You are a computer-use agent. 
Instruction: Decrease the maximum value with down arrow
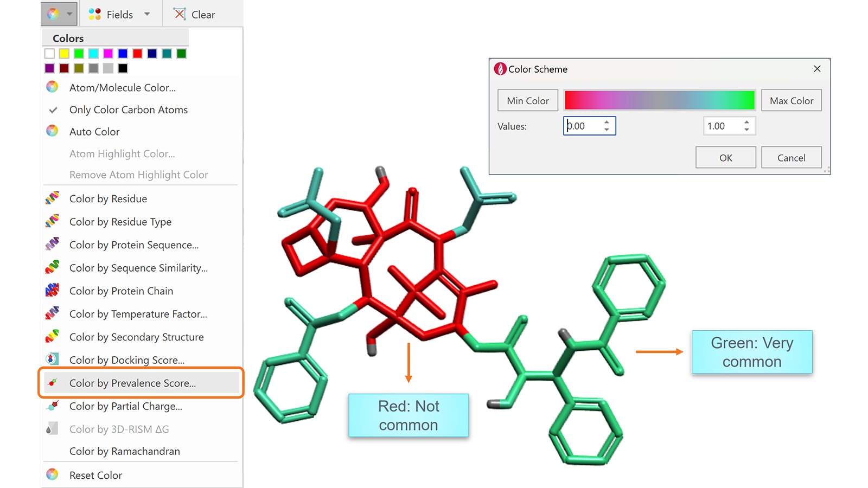pos(746,130)
